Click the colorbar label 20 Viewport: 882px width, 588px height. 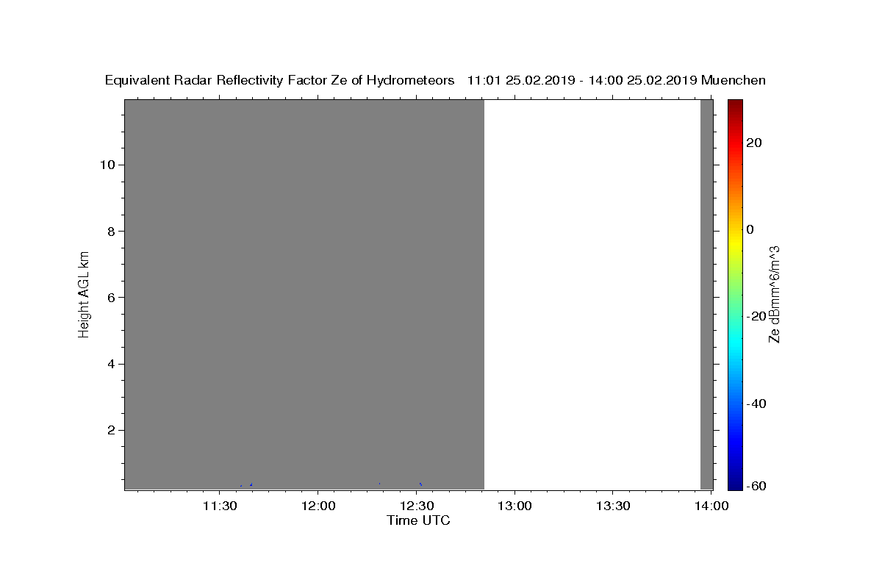coord(754,143)
